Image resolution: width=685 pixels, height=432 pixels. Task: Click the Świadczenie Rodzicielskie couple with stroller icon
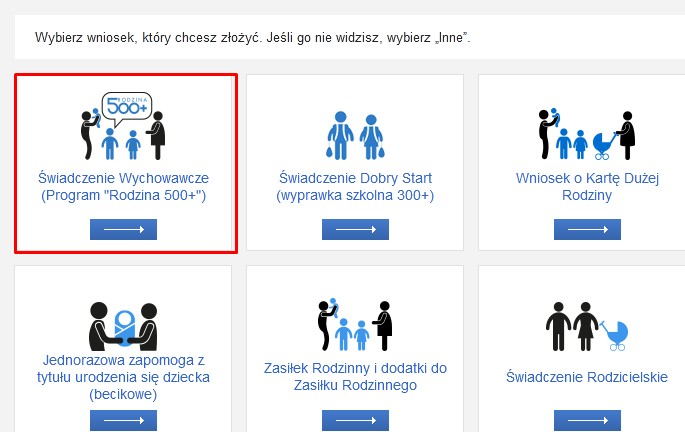pyautogui.click(x=587, y=327)
